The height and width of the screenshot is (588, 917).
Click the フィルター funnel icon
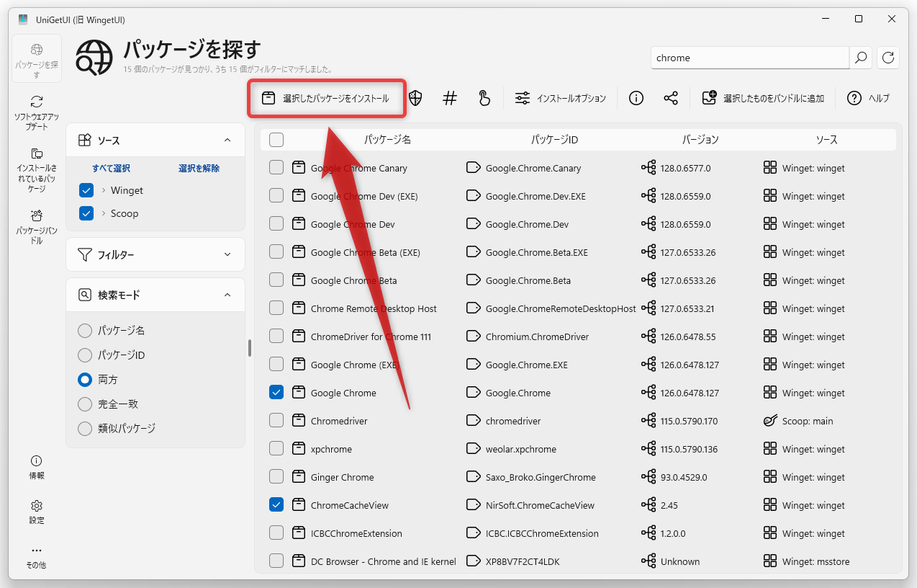[85, 255]
